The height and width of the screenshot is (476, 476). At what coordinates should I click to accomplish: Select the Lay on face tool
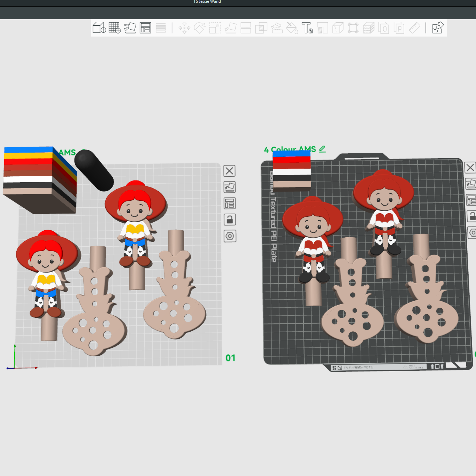(230, 28)
